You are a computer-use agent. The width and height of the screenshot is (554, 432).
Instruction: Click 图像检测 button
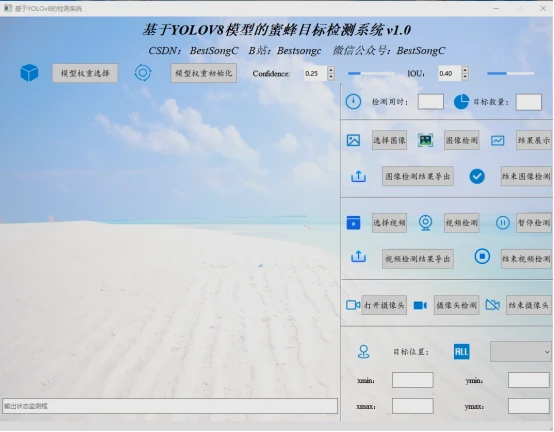pyautogui.click(x=461, y=140)
